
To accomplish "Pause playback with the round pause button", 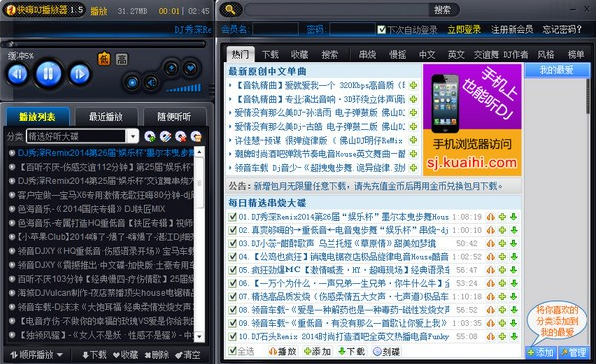I will point(48,73).
